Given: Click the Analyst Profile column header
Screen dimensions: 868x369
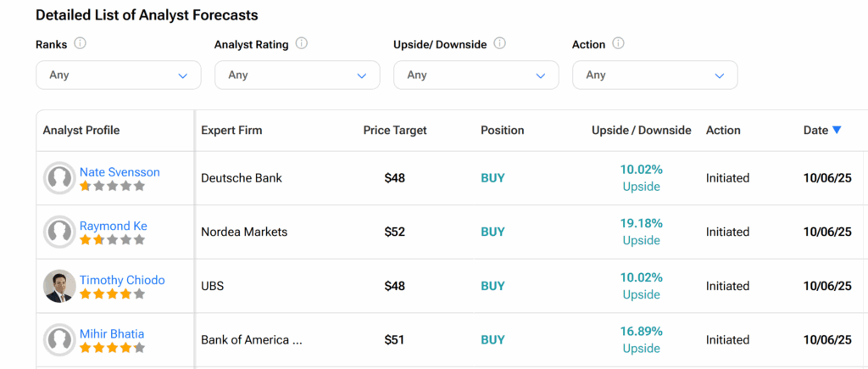Looking at the screenshot, I should tap(81, 130).
